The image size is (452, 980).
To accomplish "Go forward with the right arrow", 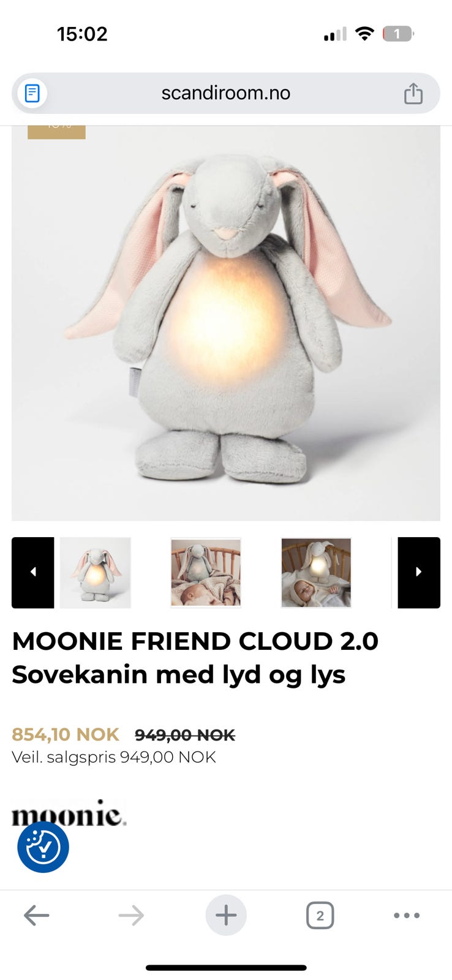I will click(x=131, y=916).
